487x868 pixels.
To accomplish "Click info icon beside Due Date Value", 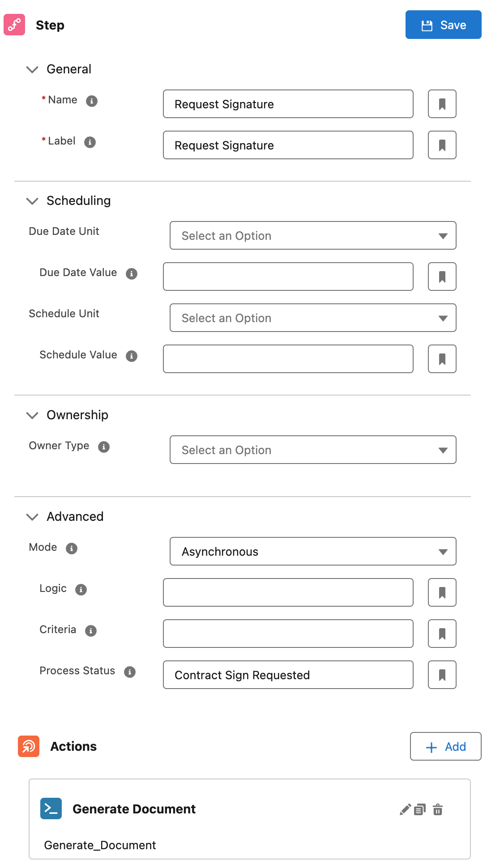I will pos(132,273).
